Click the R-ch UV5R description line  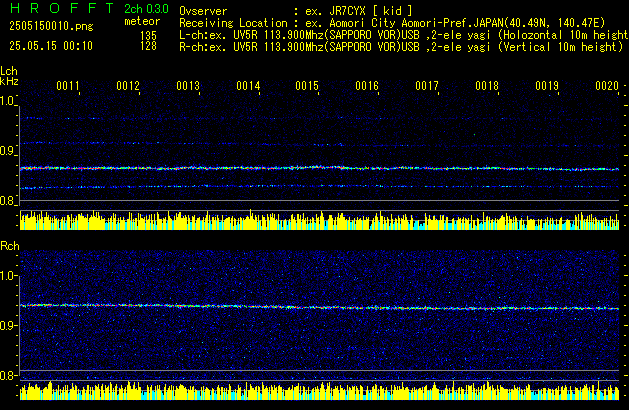401,47
